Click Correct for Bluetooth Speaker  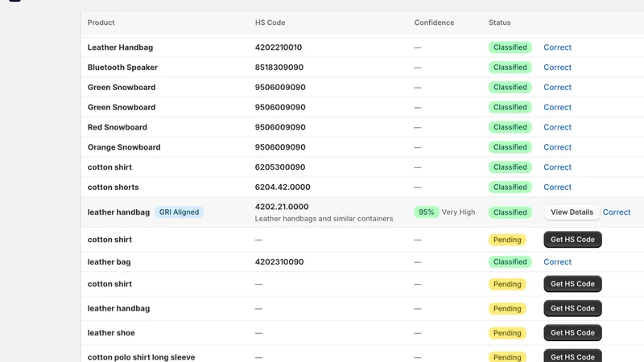pyautogui.click(x=557, y=68)
